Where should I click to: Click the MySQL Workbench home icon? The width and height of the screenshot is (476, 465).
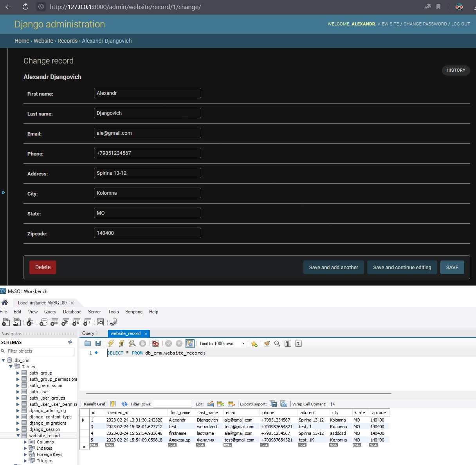pos(5,302)
